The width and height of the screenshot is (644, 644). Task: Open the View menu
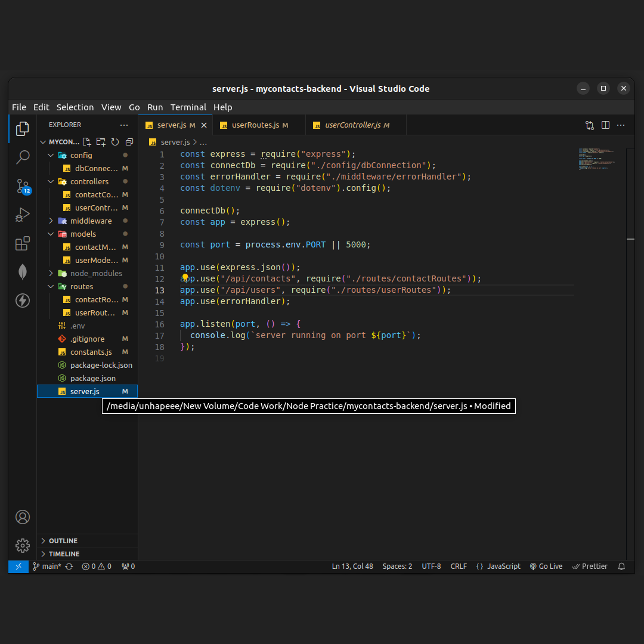pos(112,107)
